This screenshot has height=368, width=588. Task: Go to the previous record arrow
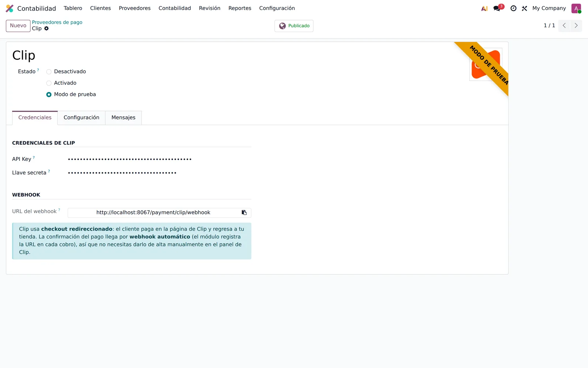click(x=564, y=26)
